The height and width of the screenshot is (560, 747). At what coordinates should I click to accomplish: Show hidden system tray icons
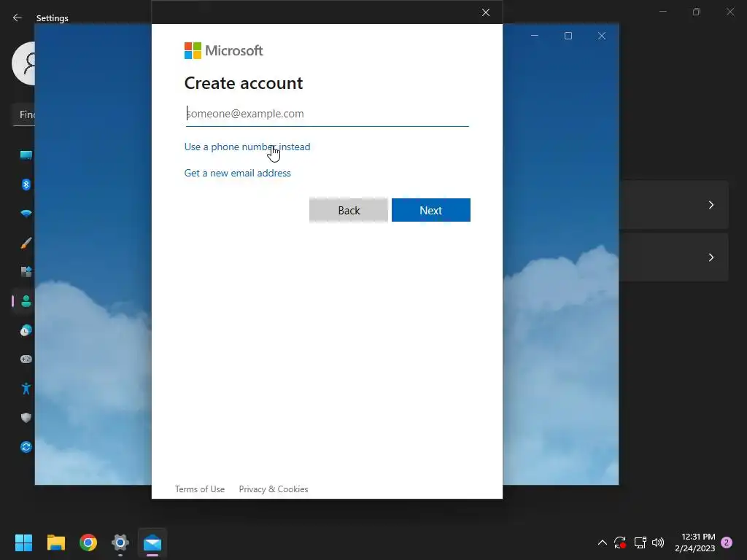tap(602, 542)
